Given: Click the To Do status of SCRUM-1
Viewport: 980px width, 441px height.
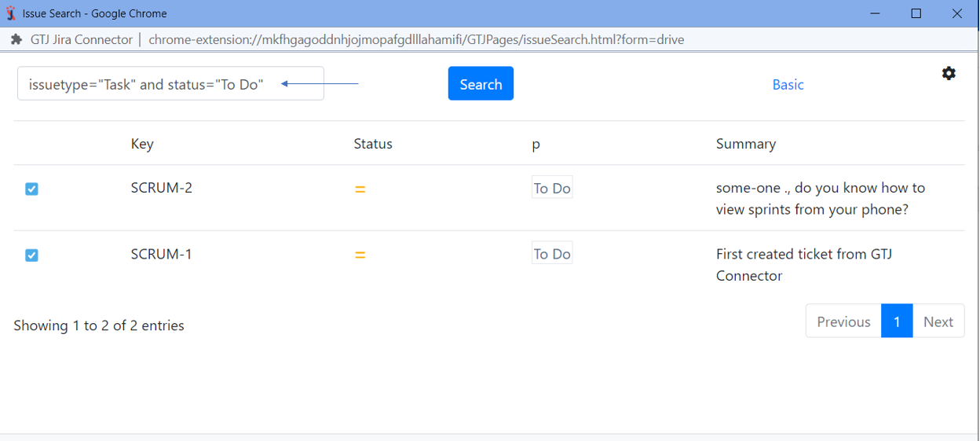Looking at the screenshot, I should pyautogui.click(x=552, y=254).
